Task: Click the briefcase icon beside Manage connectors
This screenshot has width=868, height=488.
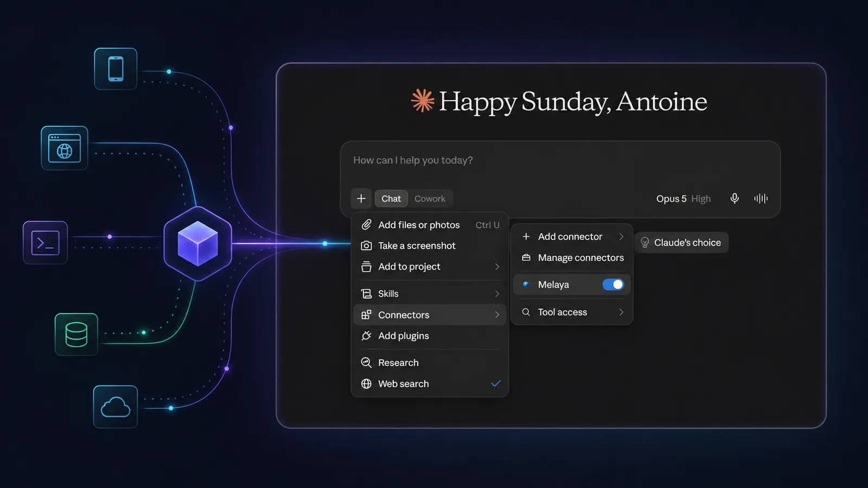Action: coord(526,258)
